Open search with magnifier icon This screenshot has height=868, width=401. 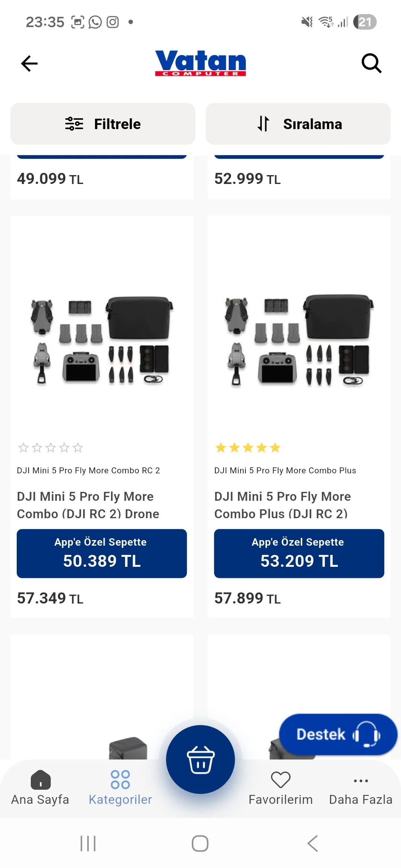point(371,63)
